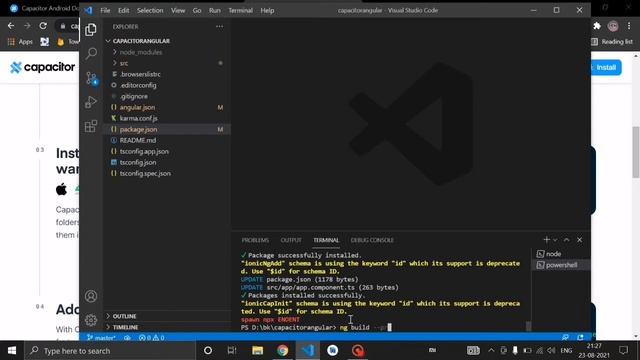Open Task View on the taskbar
Screen dimensions: 640x360
click(232, 351)
